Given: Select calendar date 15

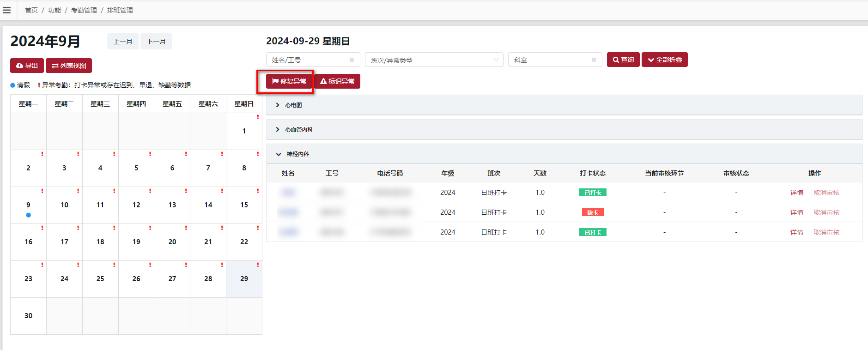Looking at the screenshot, I should 244,205.
